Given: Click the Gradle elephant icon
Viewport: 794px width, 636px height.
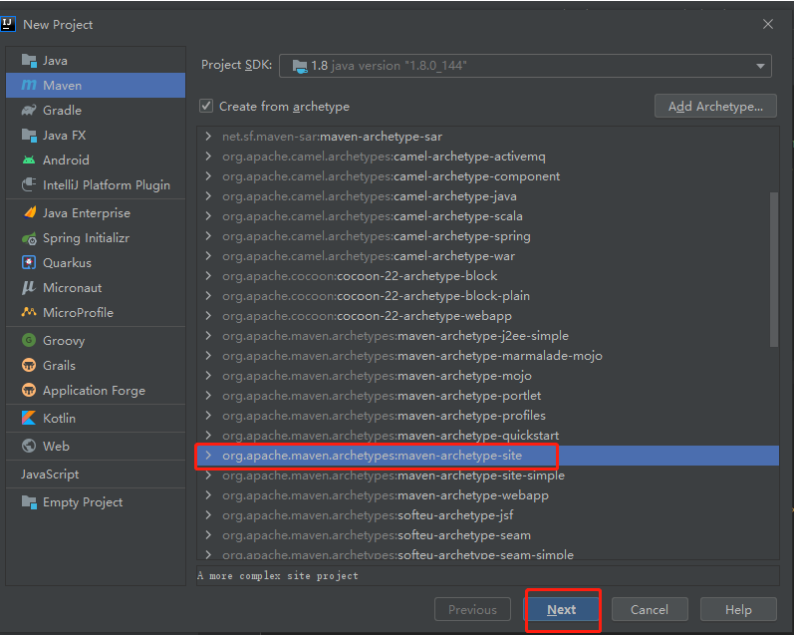Looking at the screenshot, I should tap(29, 110).
